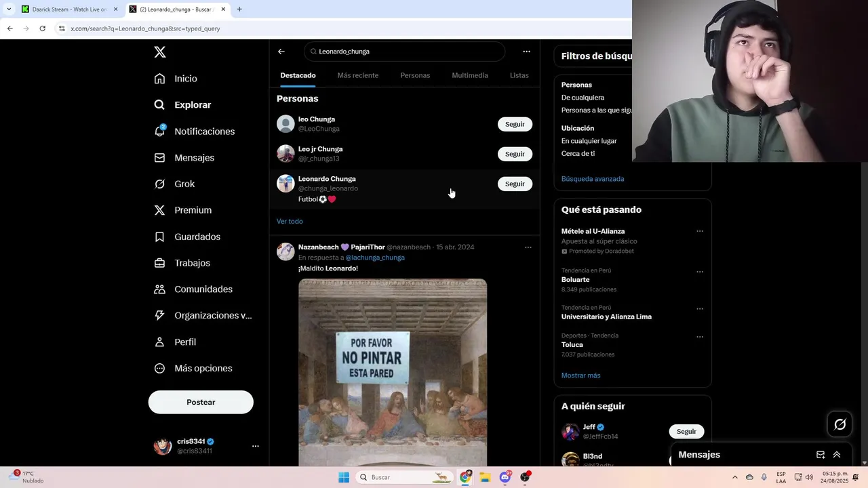Viewport: 868px width, 488px height.
Task: Open Windows Start menu
Action: (344, 477)
